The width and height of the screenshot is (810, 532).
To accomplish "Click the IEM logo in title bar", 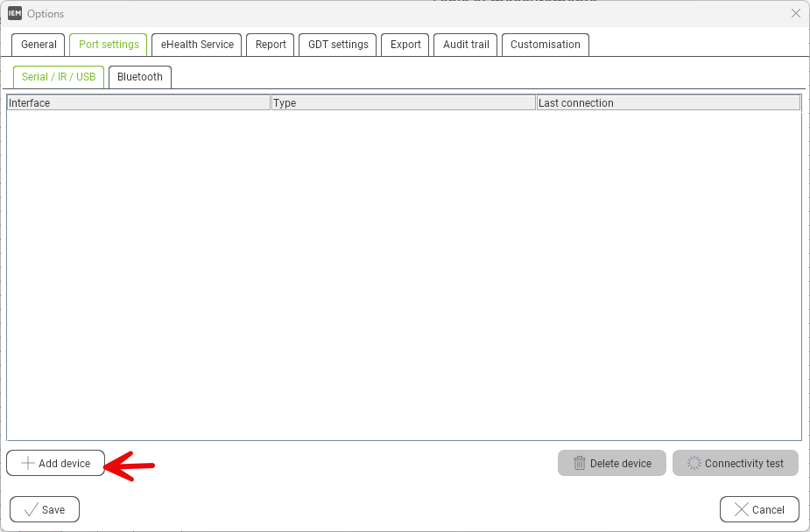I will click(15, 14).
